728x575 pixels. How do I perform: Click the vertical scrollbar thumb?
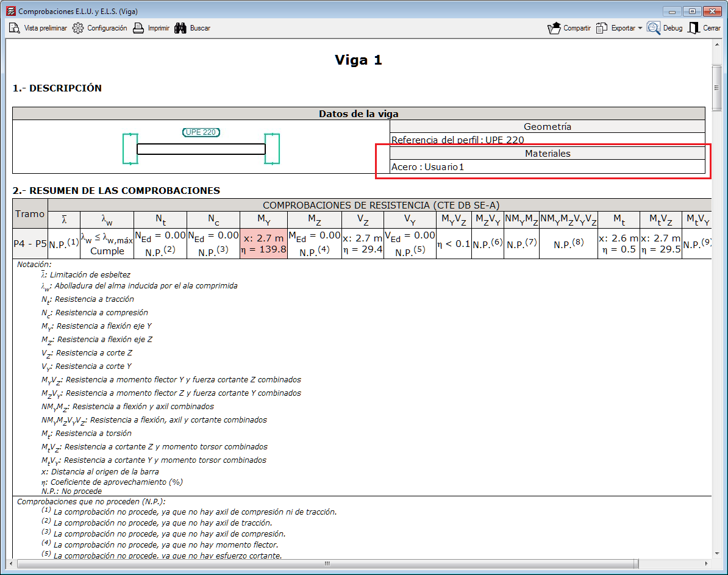(717, 88)
